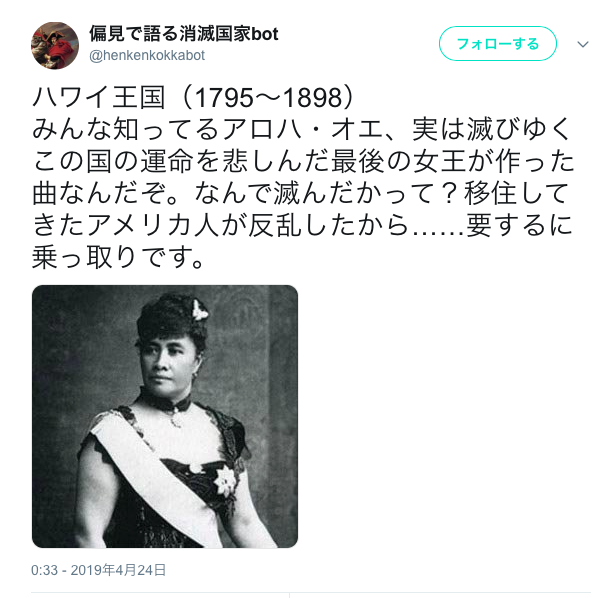Select the heading line ハワイ王国（1795〜1898）
Image resolution: width=606 pixels, height=598 pixels.
[193, 97]
